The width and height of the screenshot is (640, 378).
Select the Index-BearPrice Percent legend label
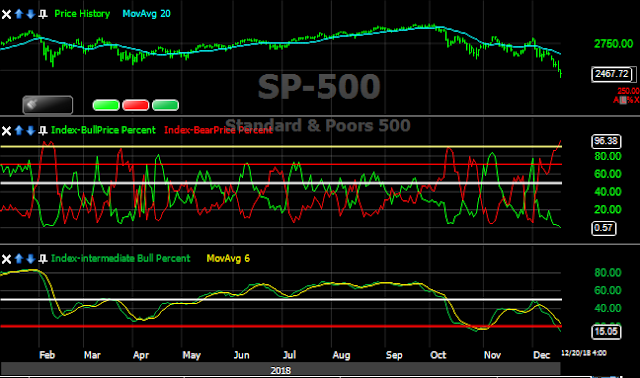218,130
